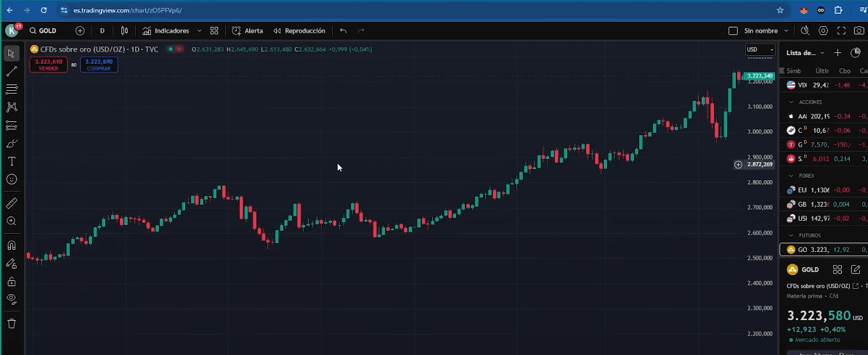Select the watchlist row showing 10,67
868x355 pixels.
pyautogui.click(x=824, y=131)
